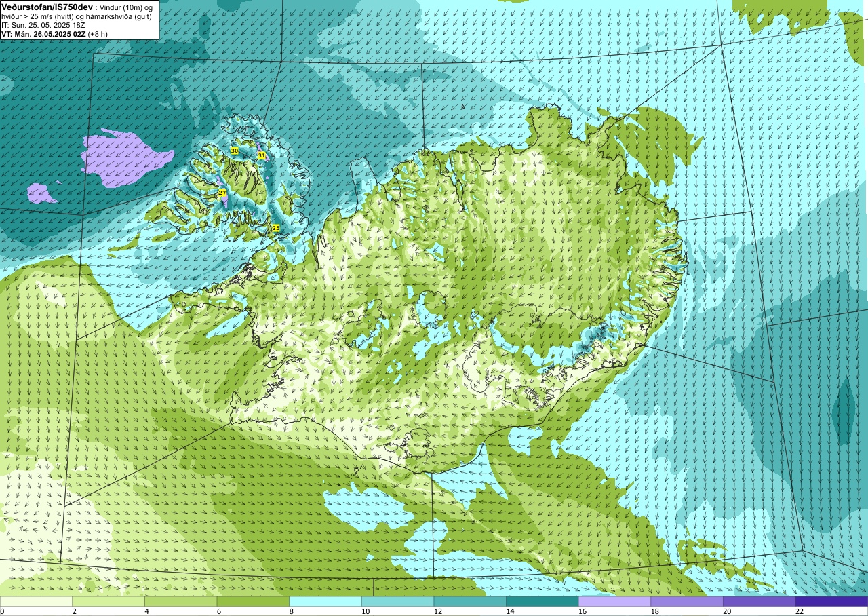This screenshot has height=616, width=868.
Task: Click the legend scale value 6
Action: click(x=219, y=611)
